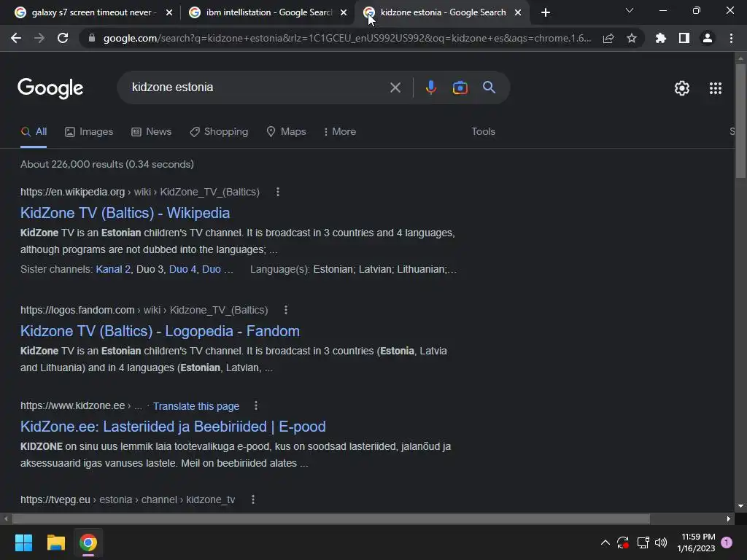Viewport: 747px width, 560px height.
Task: Switch to Shopping results
Action: point(219,132)
